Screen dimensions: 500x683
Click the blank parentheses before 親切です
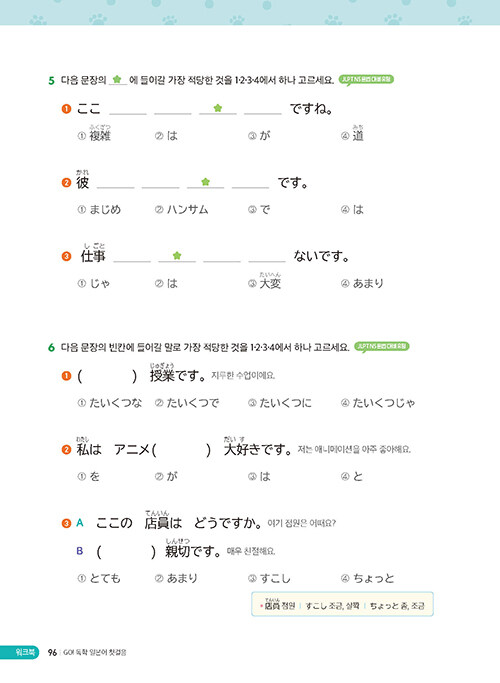(x=126, y=552)
